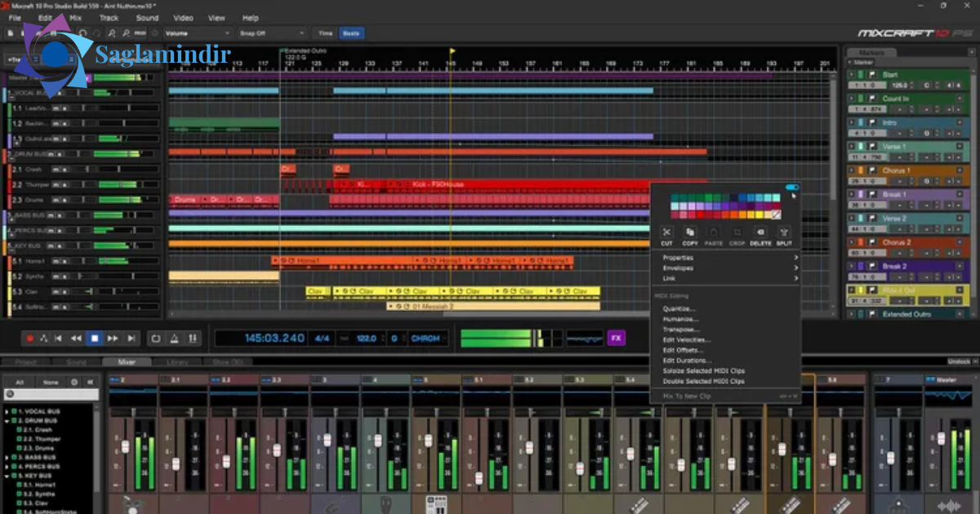980x514 pixels.
Task: Click the flag icon of Chorus 1 marker
Action: pyautogui.click(x=872, y=171)
